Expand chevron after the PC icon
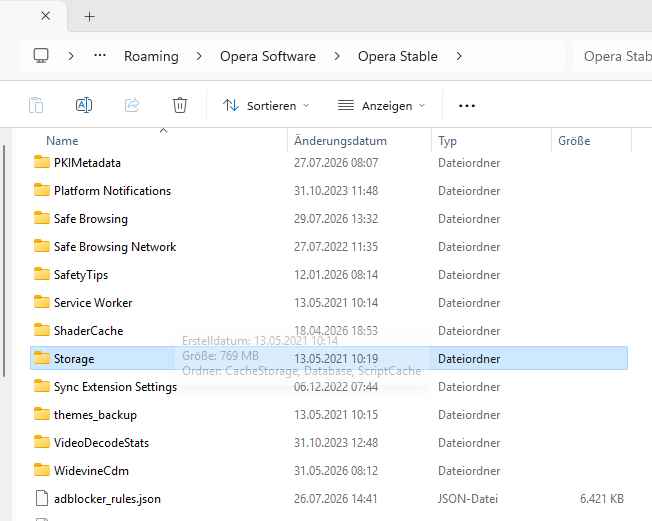The image size is (652, 521). click(71, 56)
